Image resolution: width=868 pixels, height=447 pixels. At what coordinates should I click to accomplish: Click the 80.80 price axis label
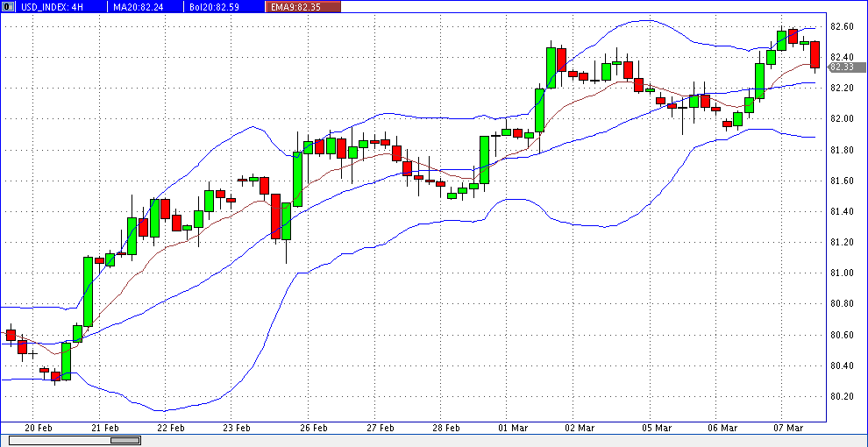pos(842,304)
